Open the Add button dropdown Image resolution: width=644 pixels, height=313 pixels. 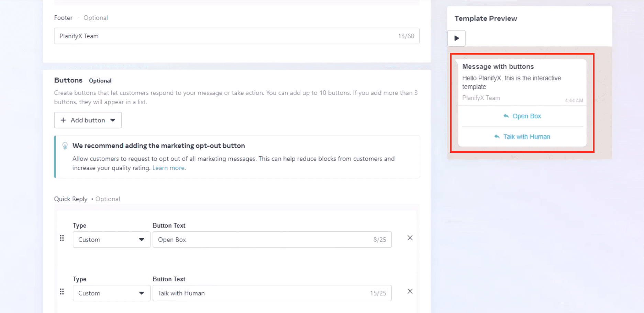[x=88, y=120]
